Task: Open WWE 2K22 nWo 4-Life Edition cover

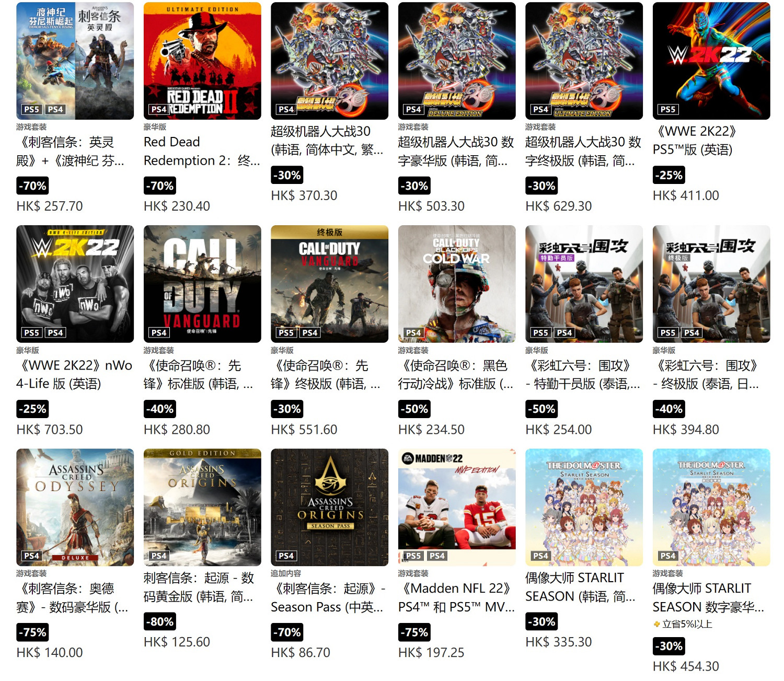Action: 75,284
